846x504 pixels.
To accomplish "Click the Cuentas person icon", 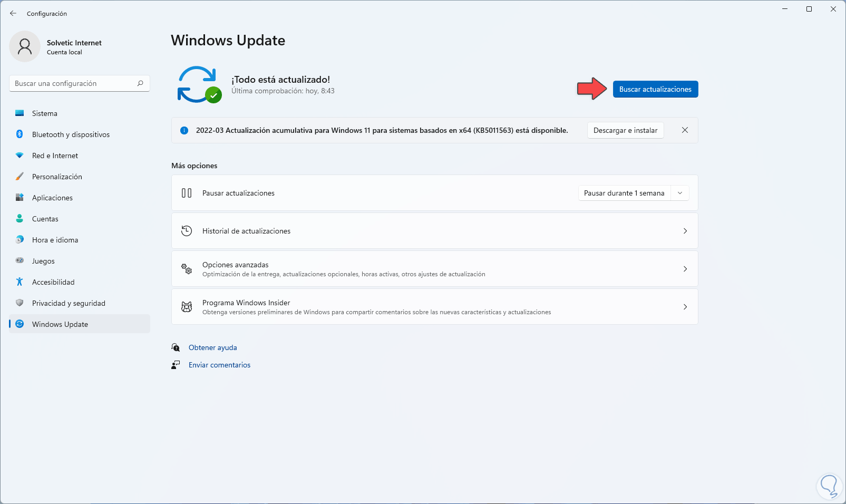I will [20, 219].
